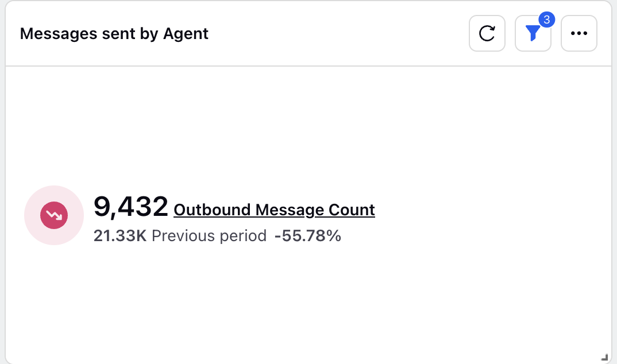This screenshot has width=617, height=364.
Task: Refresh the Messages sent by Agent widget
Action: (487, 33)
